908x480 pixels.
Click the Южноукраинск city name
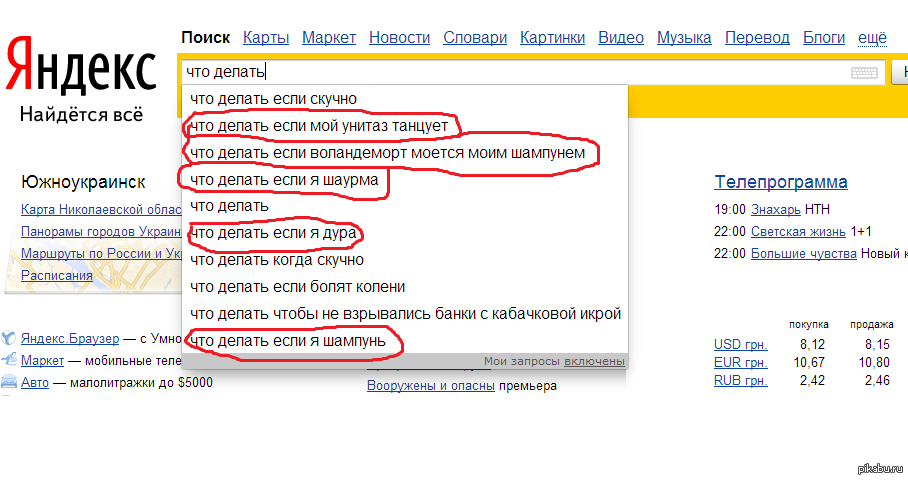[x=83, y=182]
